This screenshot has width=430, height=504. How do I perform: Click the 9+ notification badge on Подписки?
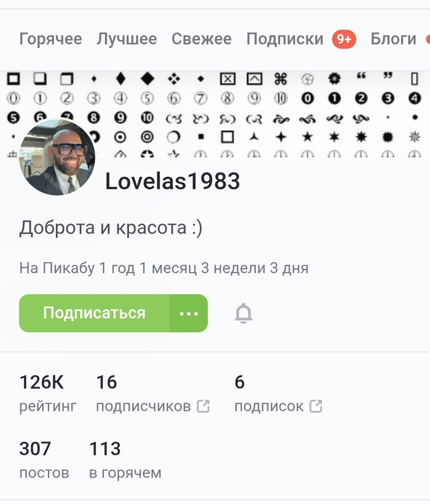click(344, 39)
